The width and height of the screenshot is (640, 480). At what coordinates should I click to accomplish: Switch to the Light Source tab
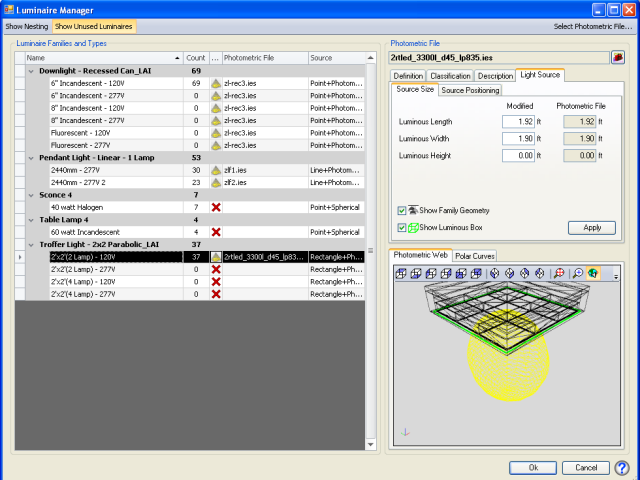pos(540,75)
